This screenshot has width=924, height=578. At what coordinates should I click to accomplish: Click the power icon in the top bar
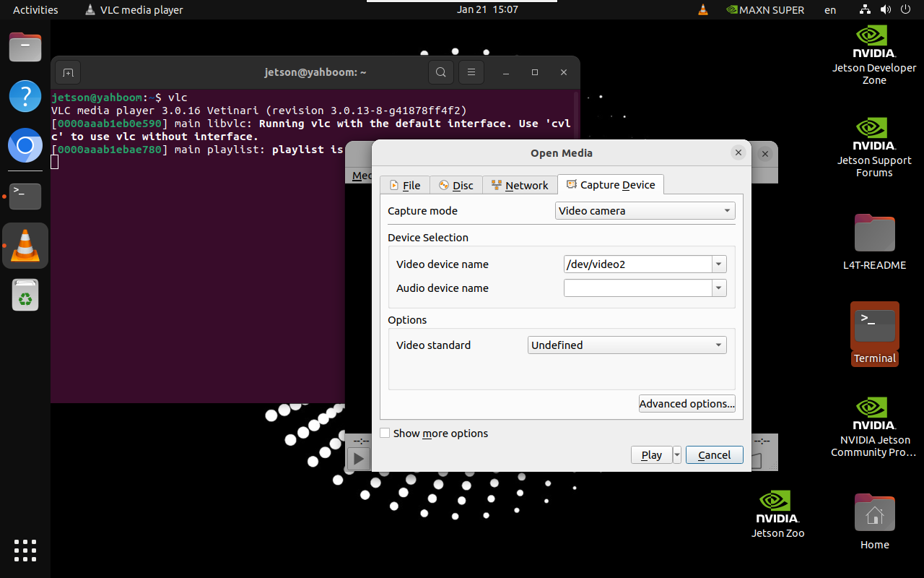click(x=906, y=10)
